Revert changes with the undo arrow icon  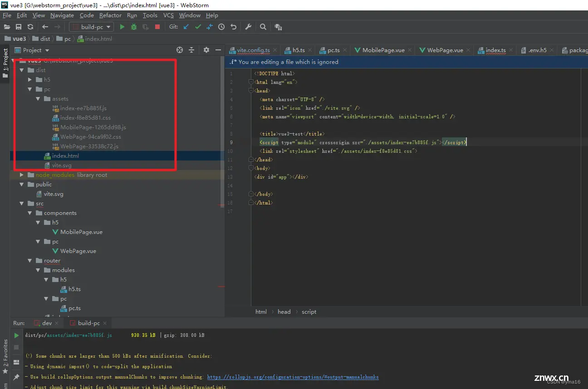tap(233, 27)
